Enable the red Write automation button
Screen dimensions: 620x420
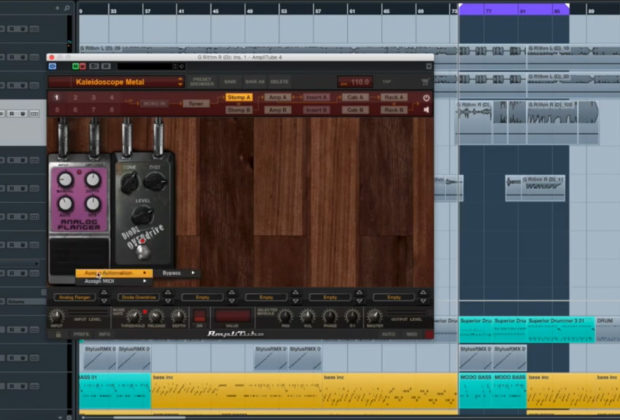tap(83, 66)
